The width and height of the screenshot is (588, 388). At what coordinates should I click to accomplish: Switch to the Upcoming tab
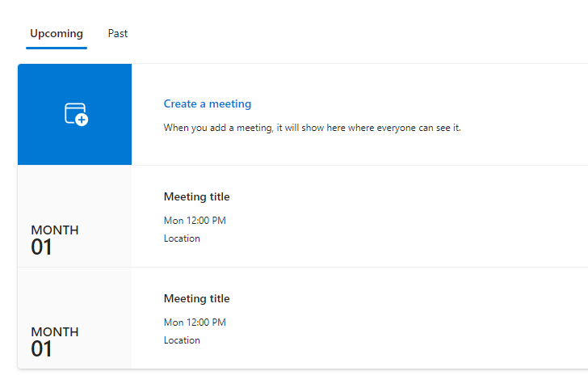click(x=57, y=34)
